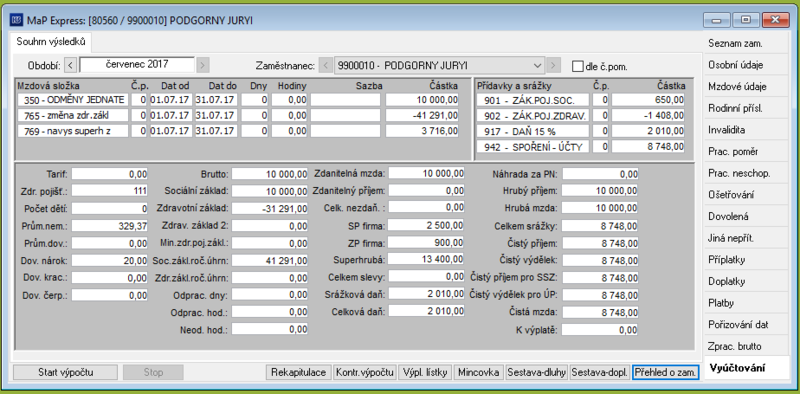Select the Souhrn výsledků tab

point(51,42)
